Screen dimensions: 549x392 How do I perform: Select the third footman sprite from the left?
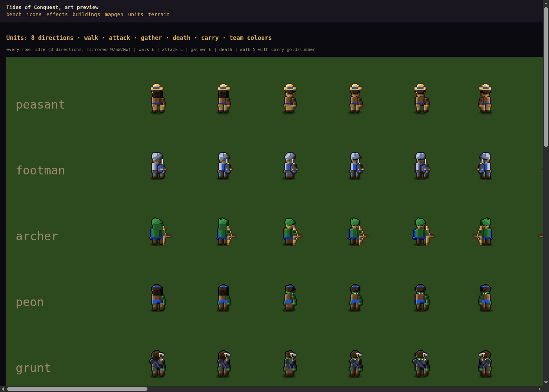[290, 166]
